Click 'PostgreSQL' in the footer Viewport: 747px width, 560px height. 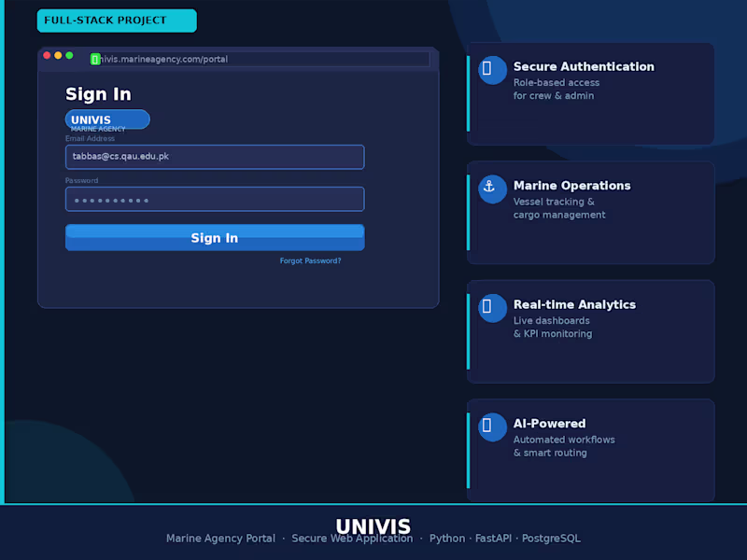[551, 539]
